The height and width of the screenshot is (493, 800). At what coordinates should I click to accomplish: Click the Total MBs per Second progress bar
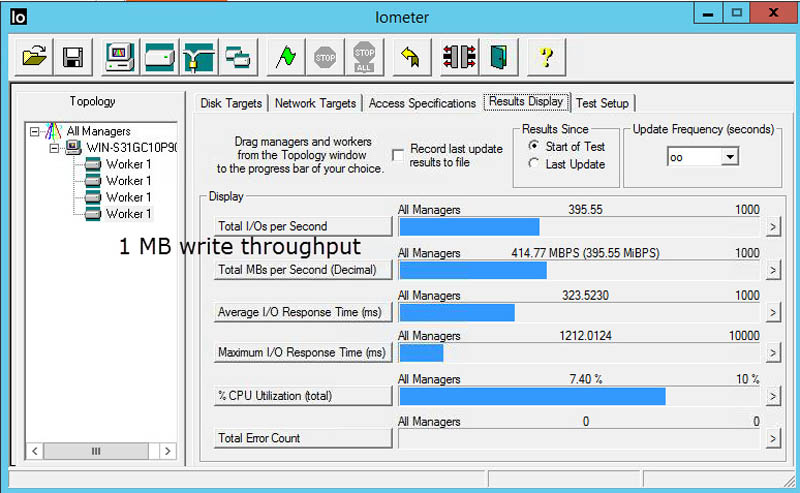pyautogui.click(x=580, y=270)
